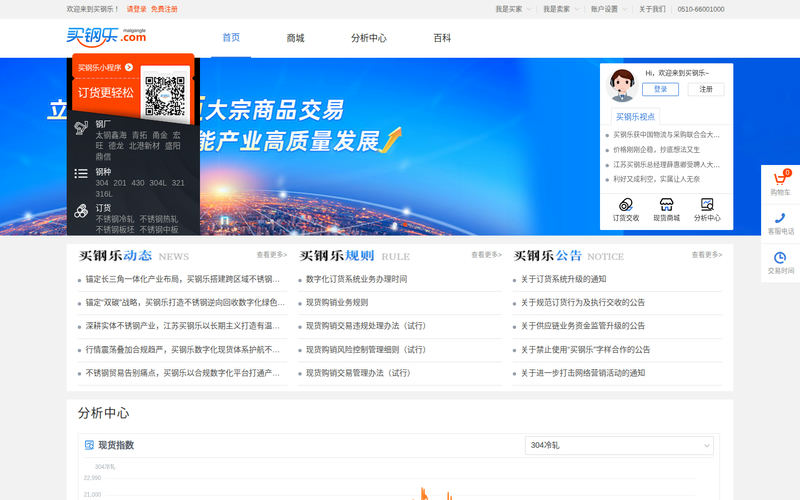This screenshot has height=500, width=800.
Task: Open notice '关于规范订货行为及执行交收的公告'
Action: click(583, 303)
